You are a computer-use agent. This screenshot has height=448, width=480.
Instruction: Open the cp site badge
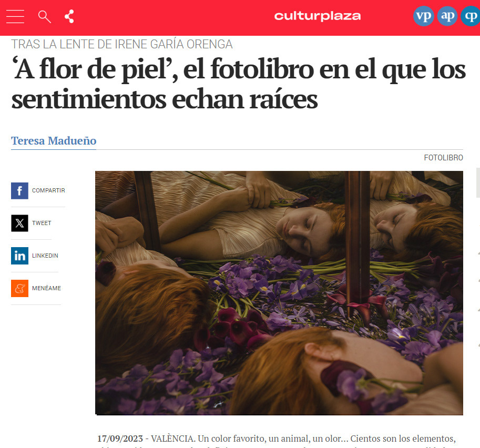[x=471, y=16]
